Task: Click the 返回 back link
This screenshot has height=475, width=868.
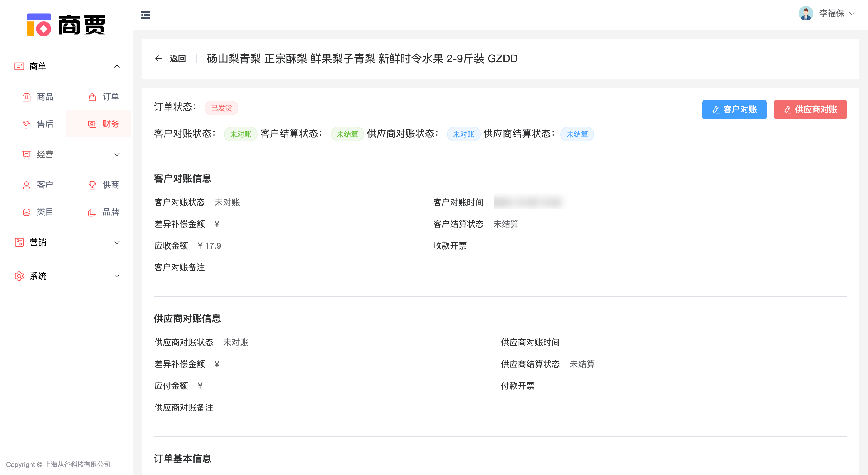Action: [x=178, y=58]
